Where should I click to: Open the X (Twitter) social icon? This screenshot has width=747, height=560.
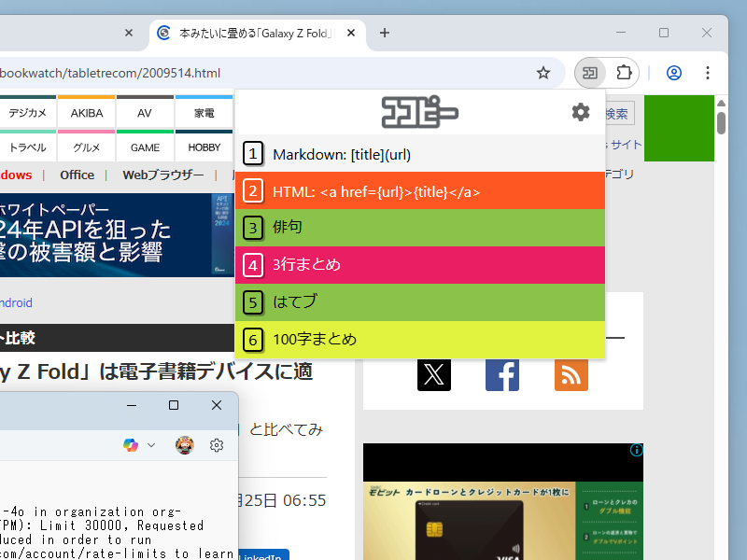pyautogui.click(x=433, y=375)
